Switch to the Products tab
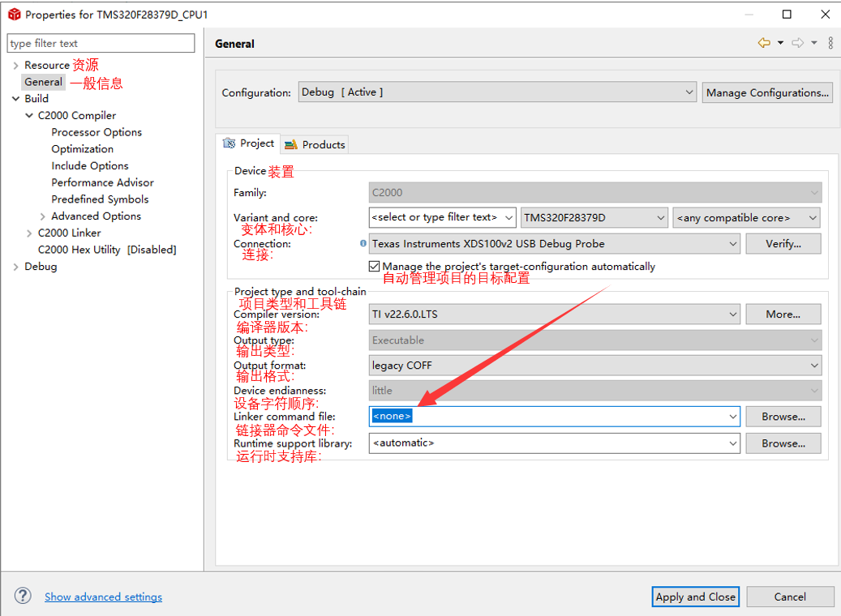 315,145
